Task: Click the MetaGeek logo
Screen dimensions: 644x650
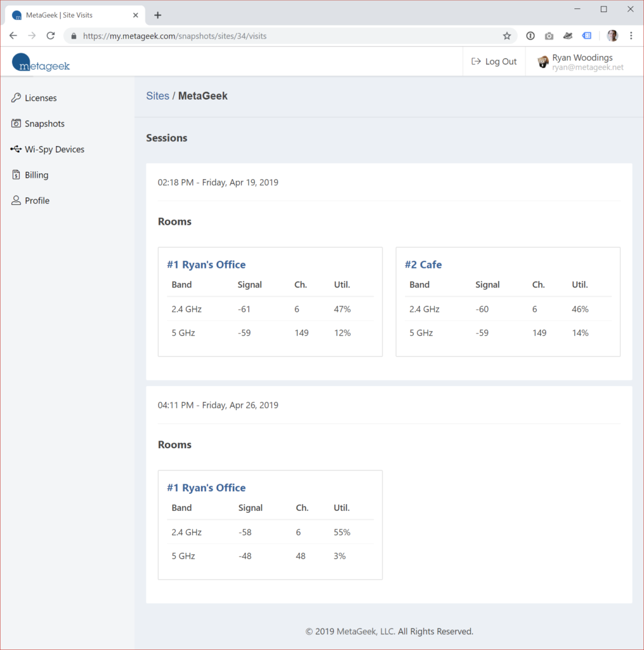Action: tap(41, 63)
